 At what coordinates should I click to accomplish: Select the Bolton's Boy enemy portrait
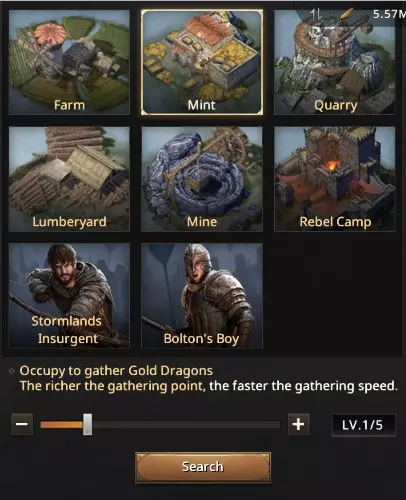pyautogui.click(x=202, y=296)
